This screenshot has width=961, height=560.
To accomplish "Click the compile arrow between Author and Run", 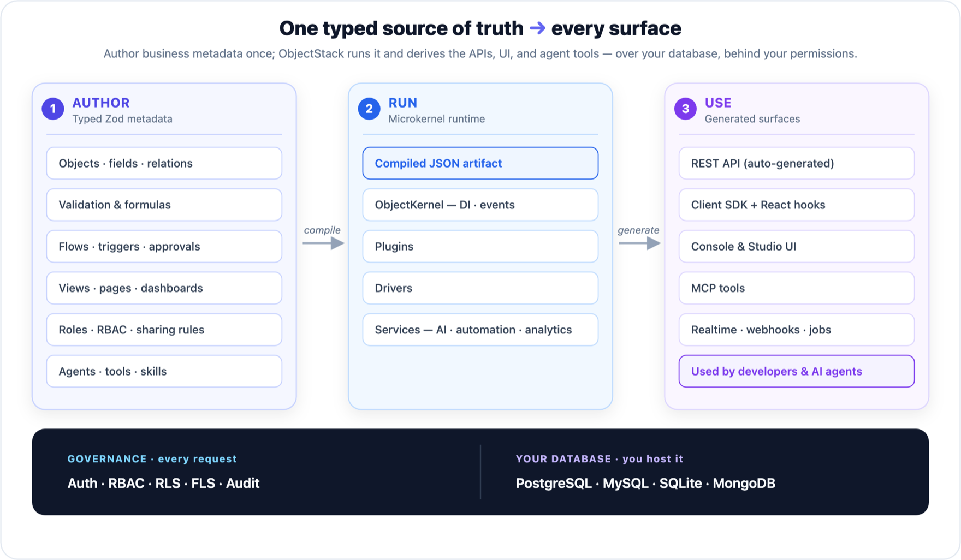I will coord(323,243).
